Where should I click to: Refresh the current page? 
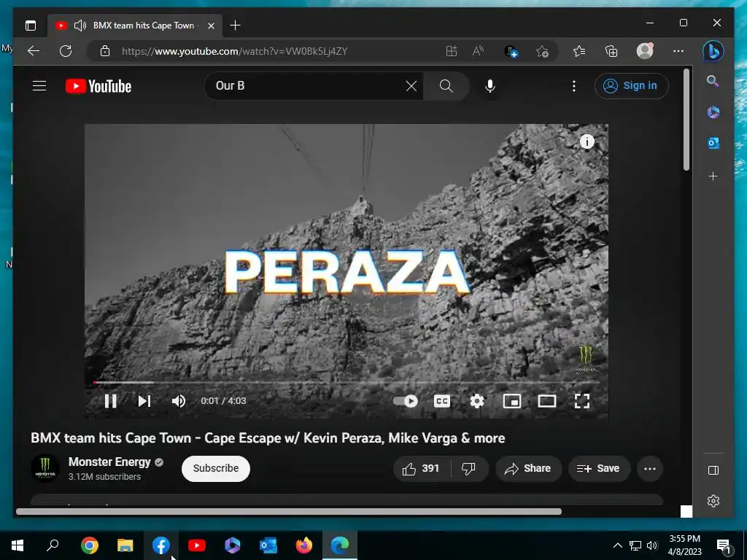coord(66,51)
